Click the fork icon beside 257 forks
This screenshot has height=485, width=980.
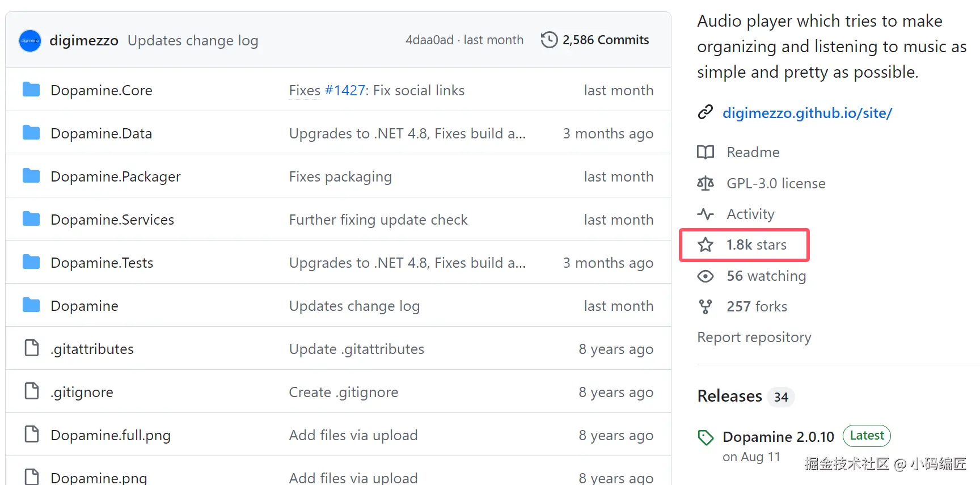click(x=706, y=307)
